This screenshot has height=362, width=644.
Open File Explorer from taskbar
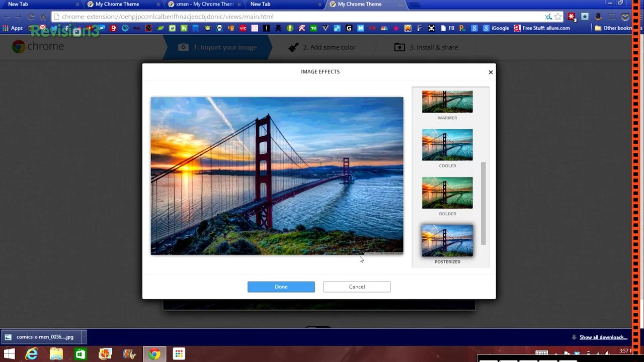[x=56, y=354]
